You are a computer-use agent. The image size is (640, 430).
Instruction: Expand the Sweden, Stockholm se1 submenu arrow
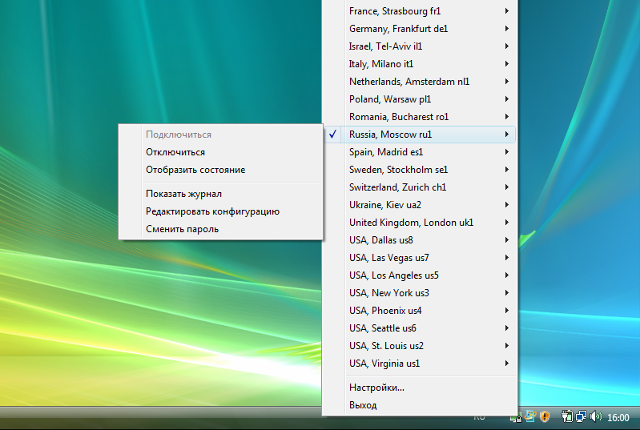[x=507, y=169]
